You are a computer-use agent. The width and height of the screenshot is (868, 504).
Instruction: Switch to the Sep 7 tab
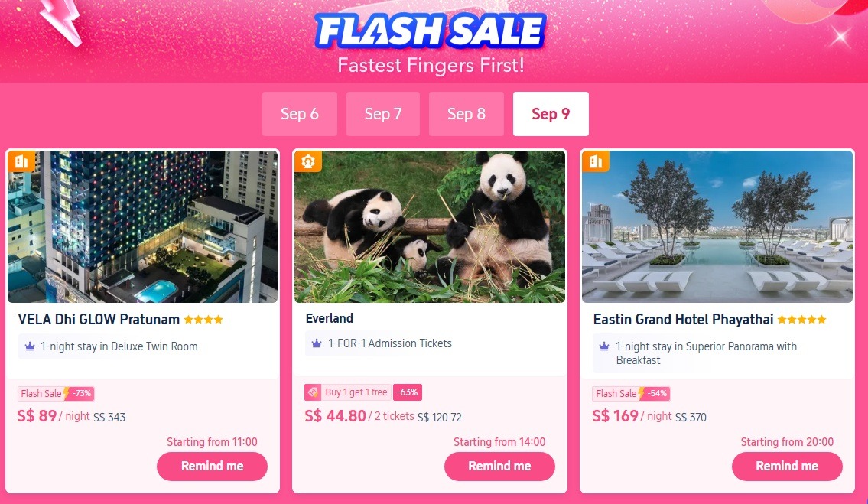pos(383,114)
